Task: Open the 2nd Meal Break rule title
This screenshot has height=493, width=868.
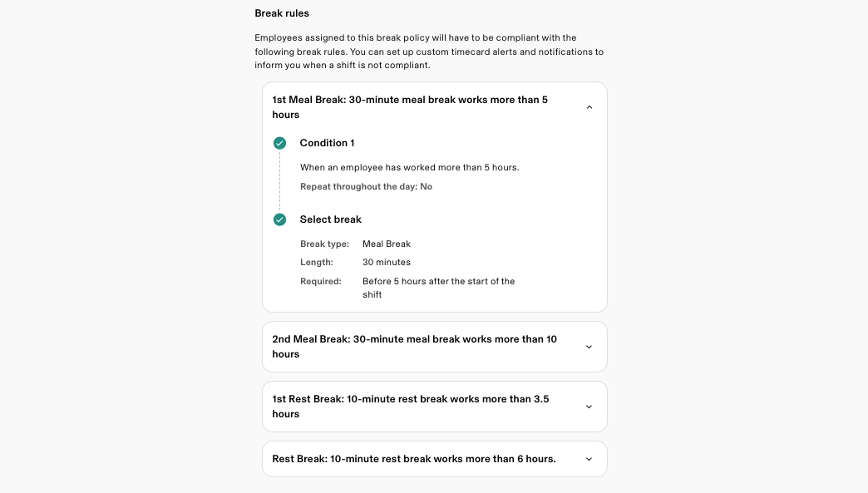Action: click(414, 347)
